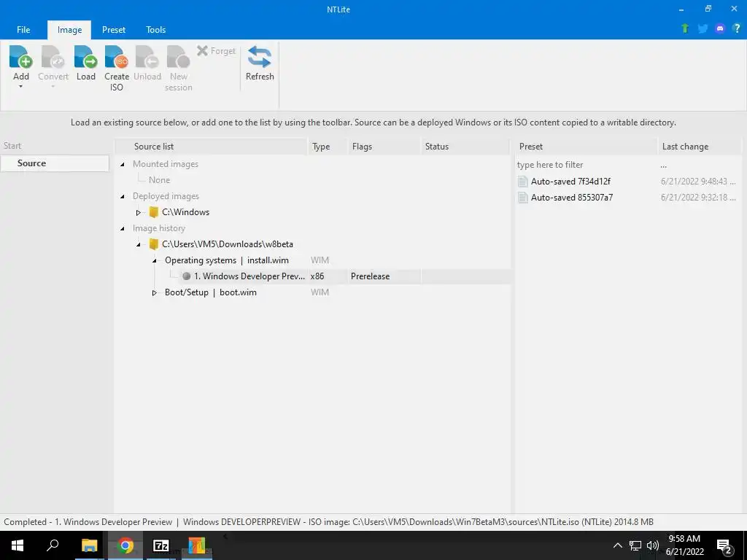Open the Add button dropdown arrow

(20, 87)
